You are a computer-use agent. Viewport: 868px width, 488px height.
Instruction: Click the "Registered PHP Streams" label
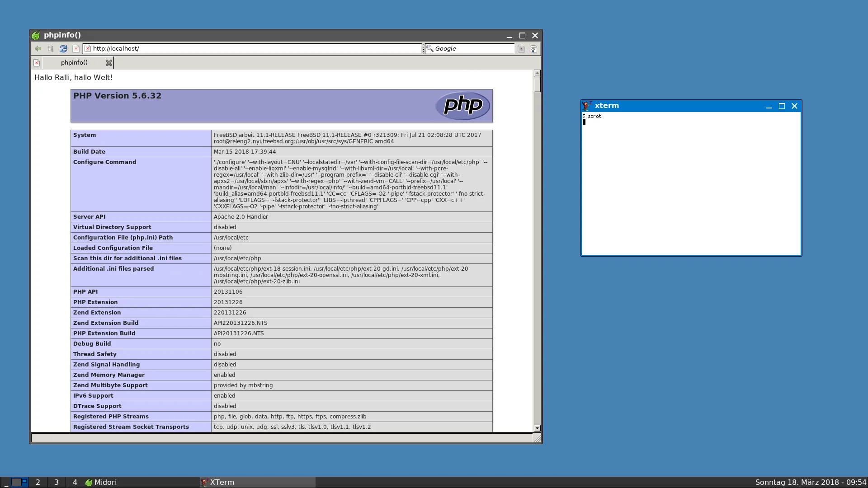point(111,417)
